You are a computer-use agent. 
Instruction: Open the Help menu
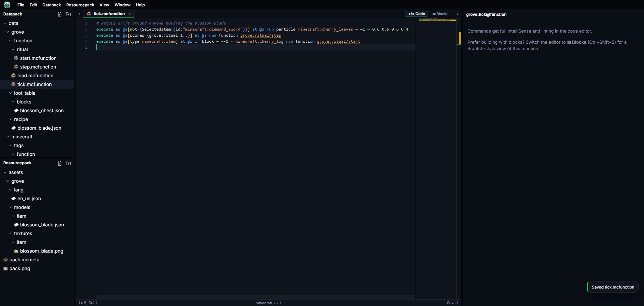[x=140, y=5]
